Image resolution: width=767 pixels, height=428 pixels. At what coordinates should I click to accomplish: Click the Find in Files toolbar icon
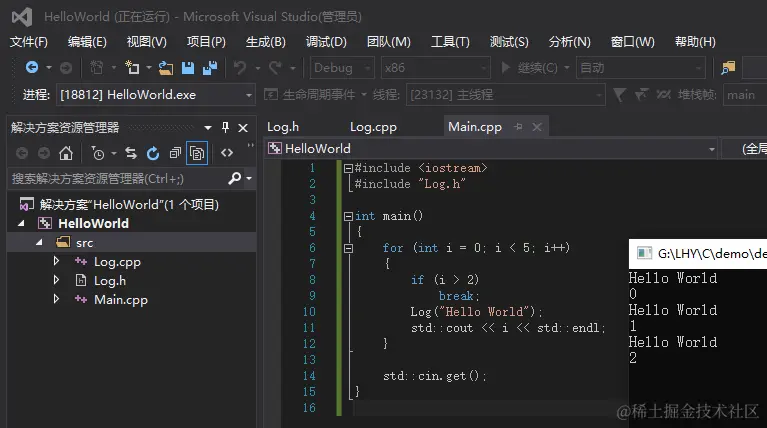point(728,68)
